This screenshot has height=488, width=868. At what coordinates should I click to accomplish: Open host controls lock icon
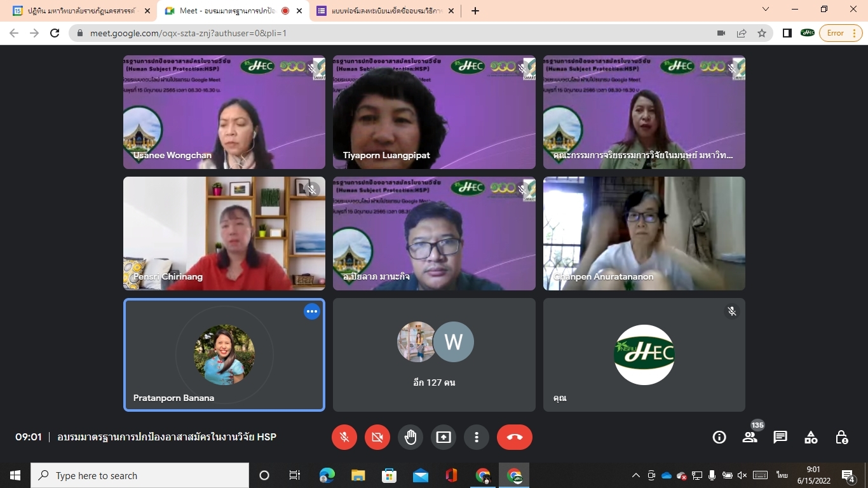[841, 437]
